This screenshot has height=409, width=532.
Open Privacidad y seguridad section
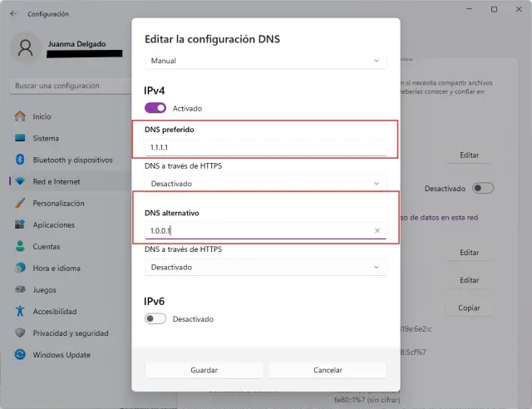click(x=70, y=333)
